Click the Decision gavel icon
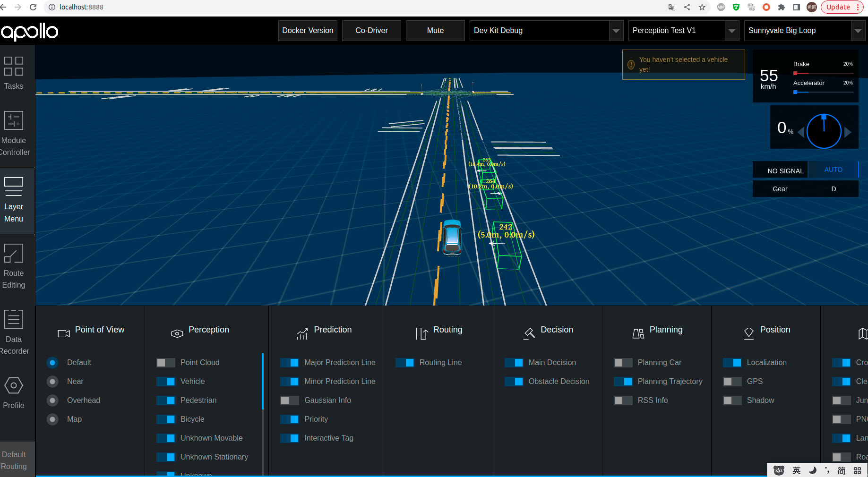868x477 pixels. click(x=530, y=334)
